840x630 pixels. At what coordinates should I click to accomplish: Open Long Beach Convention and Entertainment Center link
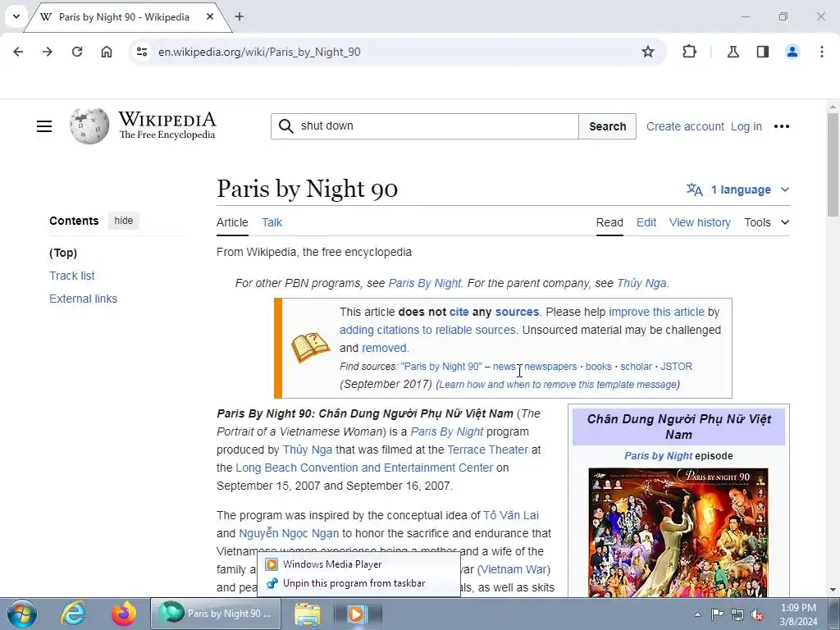coord(364,468)
